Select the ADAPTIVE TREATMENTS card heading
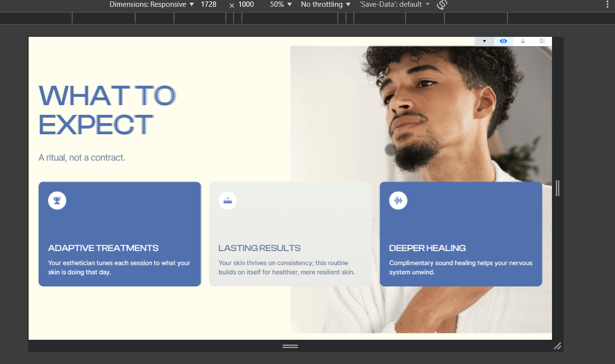 (x=103, y=248)
